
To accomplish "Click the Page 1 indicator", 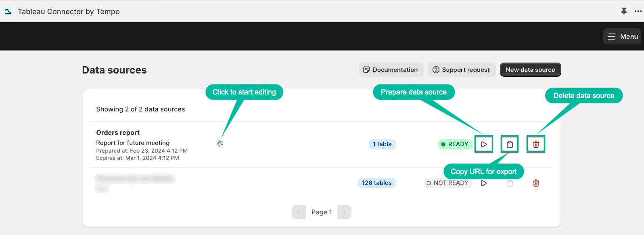I will (322, 212).
